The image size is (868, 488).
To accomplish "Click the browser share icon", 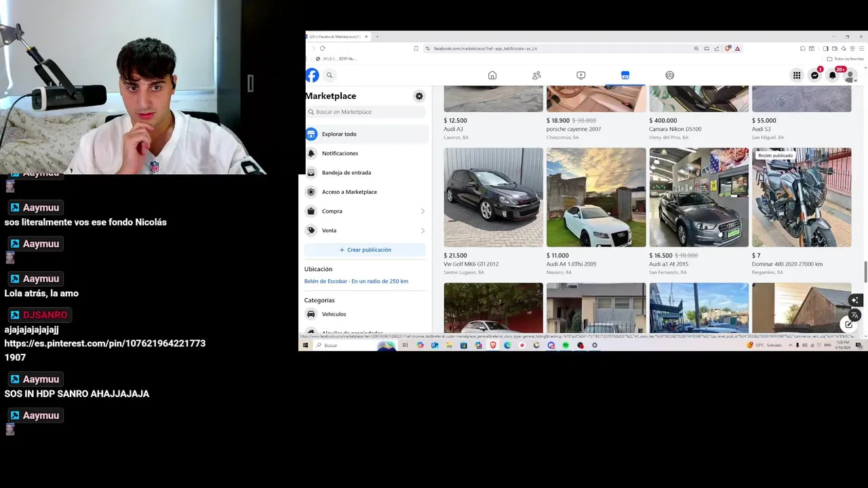I will [x=717, y=48].
